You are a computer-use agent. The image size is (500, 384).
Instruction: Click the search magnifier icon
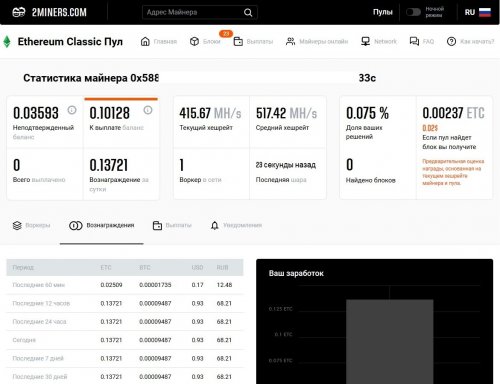click(248, 12)
